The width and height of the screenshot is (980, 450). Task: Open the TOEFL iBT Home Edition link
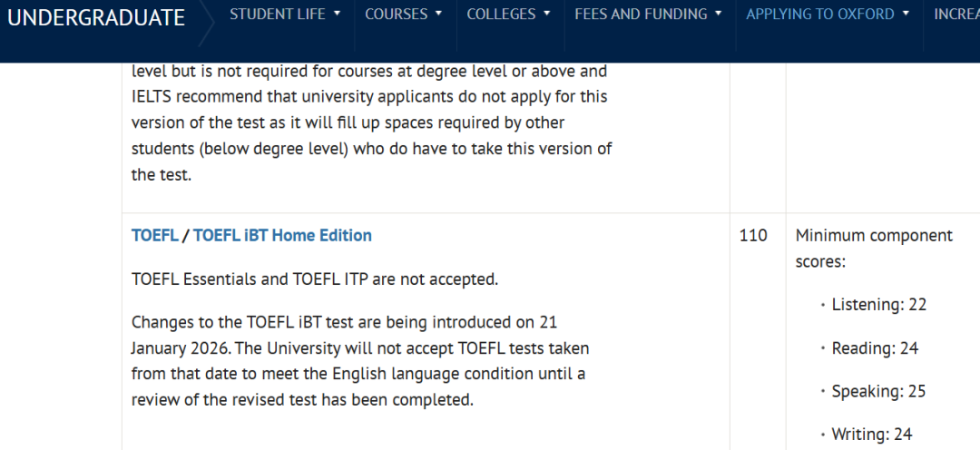pyautogui.click(x=282, y=235)
